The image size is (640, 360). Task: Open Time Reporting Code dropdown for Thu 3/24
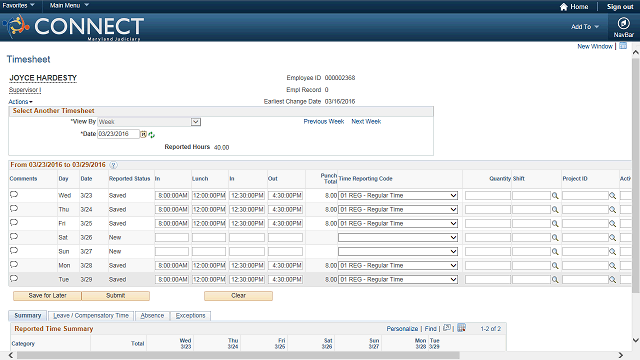click(x=398, y=209)
